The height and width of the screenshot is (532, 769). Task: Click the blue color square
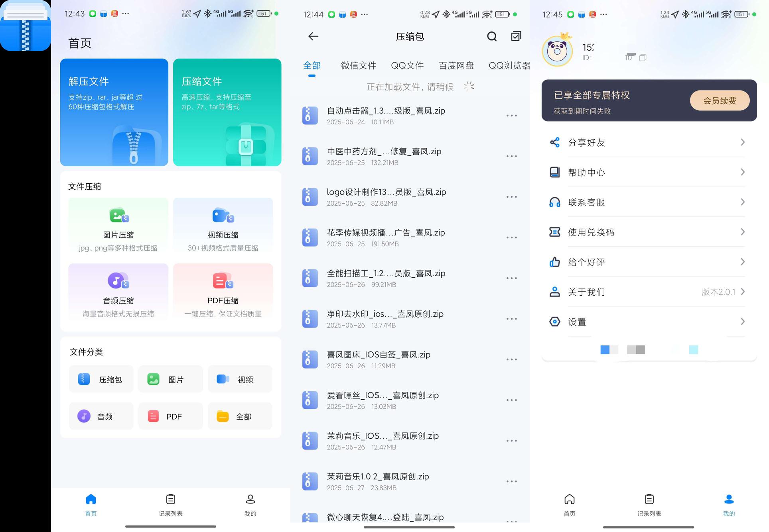point(605,350)
